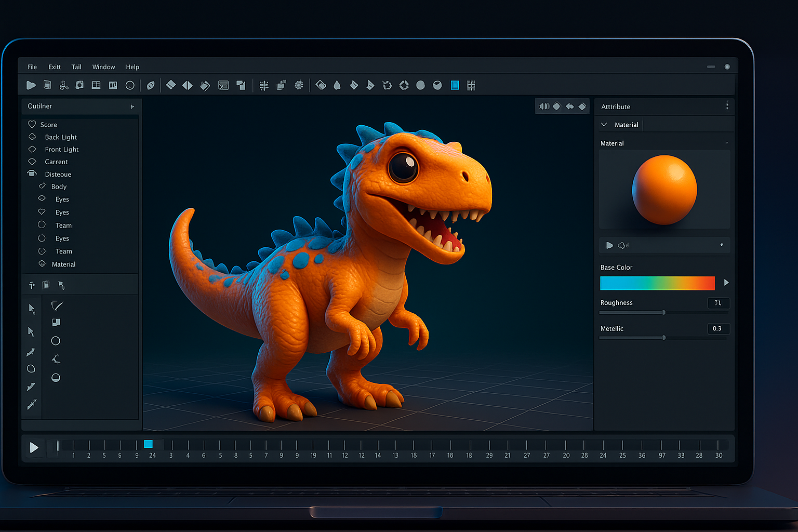798x532 pixels.
Task: Select the highlighted blue square toolbar icon
Action: pos(455,85)
